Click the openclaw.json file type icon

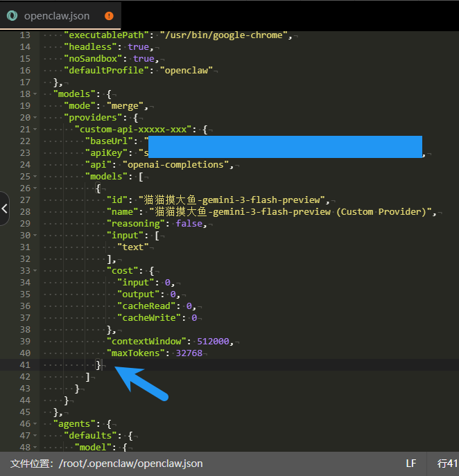tap(12, 15)
